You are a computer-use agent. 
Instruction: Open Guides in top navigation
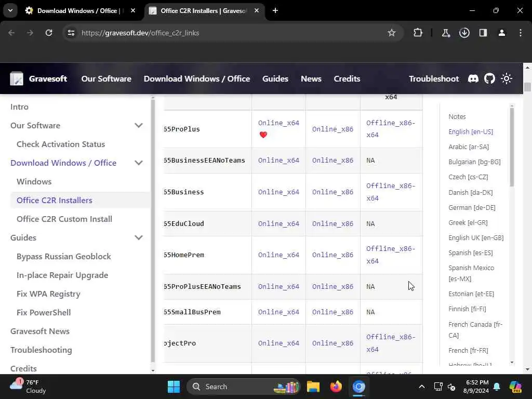[275, 79]
